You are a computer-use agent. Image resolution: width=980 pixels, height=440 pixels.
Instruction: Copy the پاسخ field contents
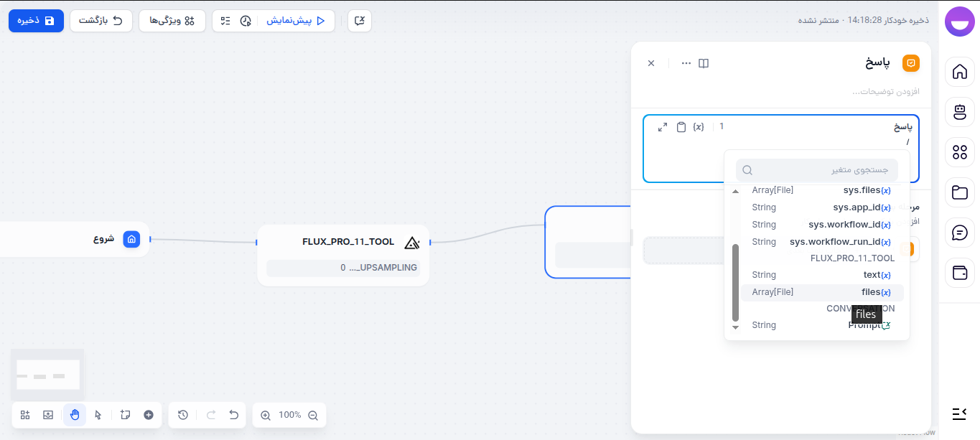pos(681,126)
